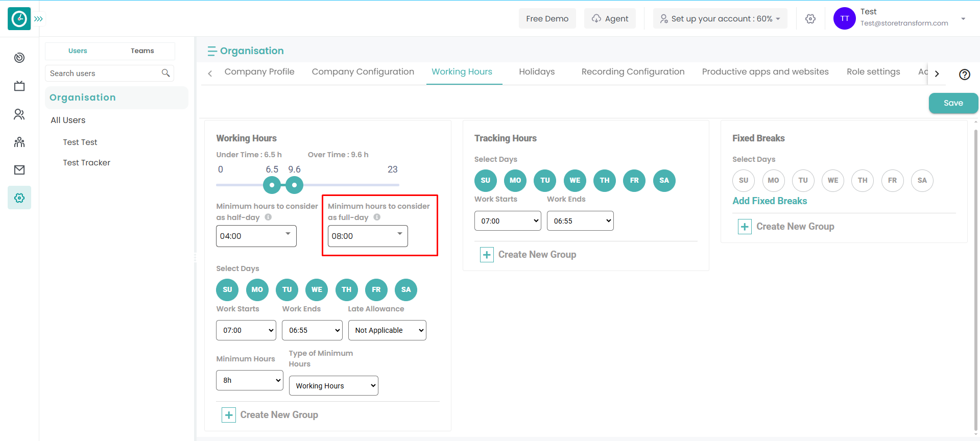Screen dimensions: 980x441
Task: Open the team group icon in sidebar
Action: click(19, 142)
